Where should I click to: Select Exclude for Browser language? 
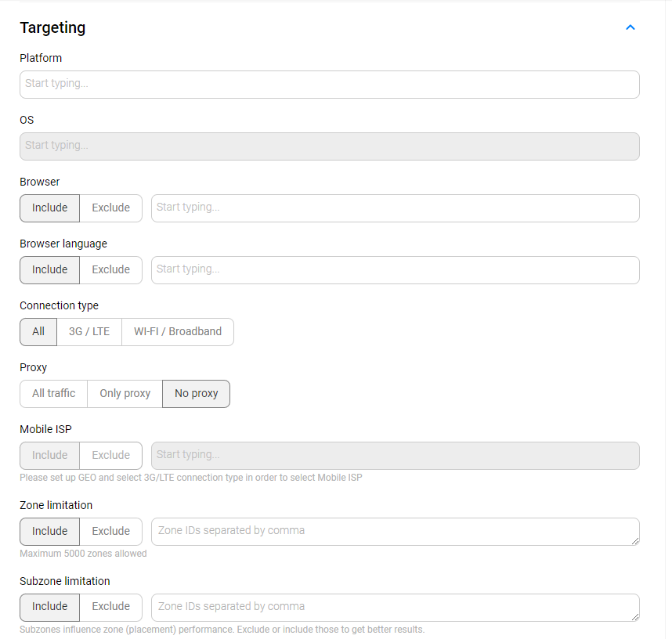point(110,270)
